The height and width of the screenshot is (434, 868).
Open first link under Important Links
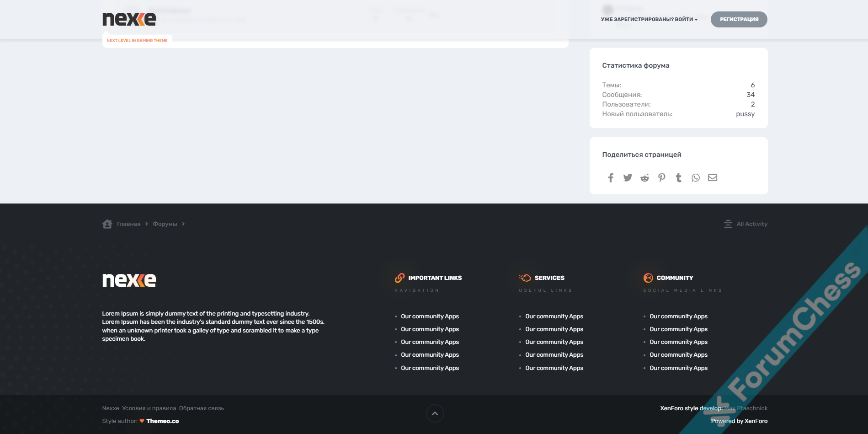pyautogui.click(x=430, y=316)
